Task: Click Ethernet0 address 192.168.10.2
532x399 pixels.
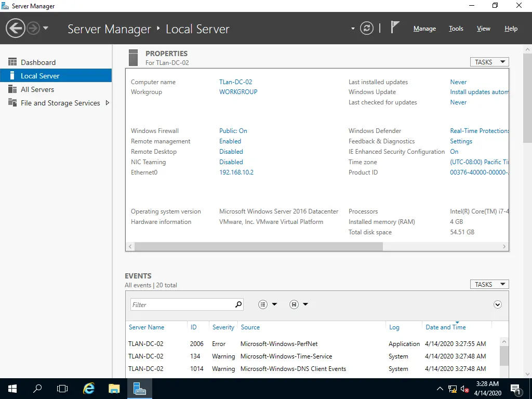Action: coord(236,172)
